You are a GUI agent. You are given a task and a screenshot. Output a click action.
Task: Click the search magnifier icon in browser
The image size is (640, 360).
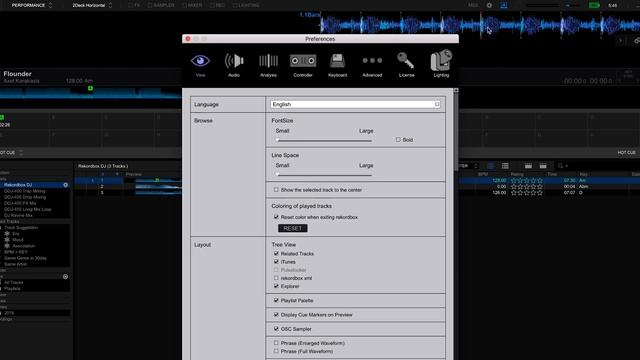tap(560, 166)
